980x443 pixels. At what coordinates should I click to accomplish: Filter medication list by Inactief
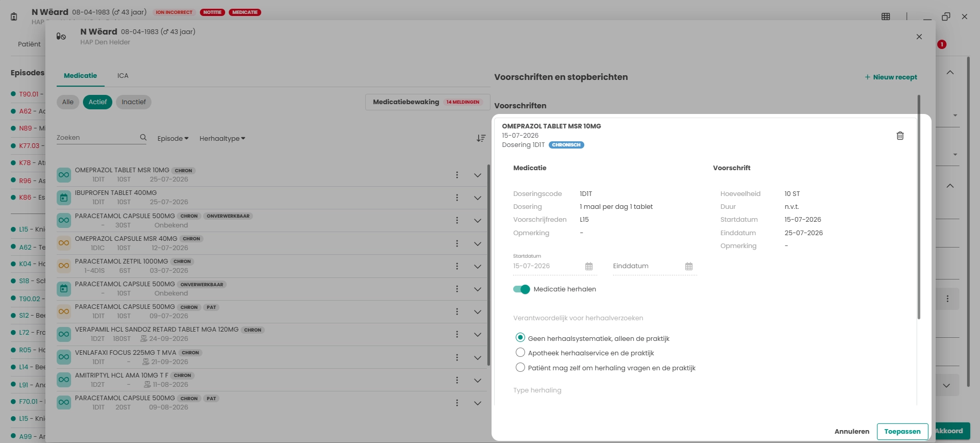tap(133, 102)
